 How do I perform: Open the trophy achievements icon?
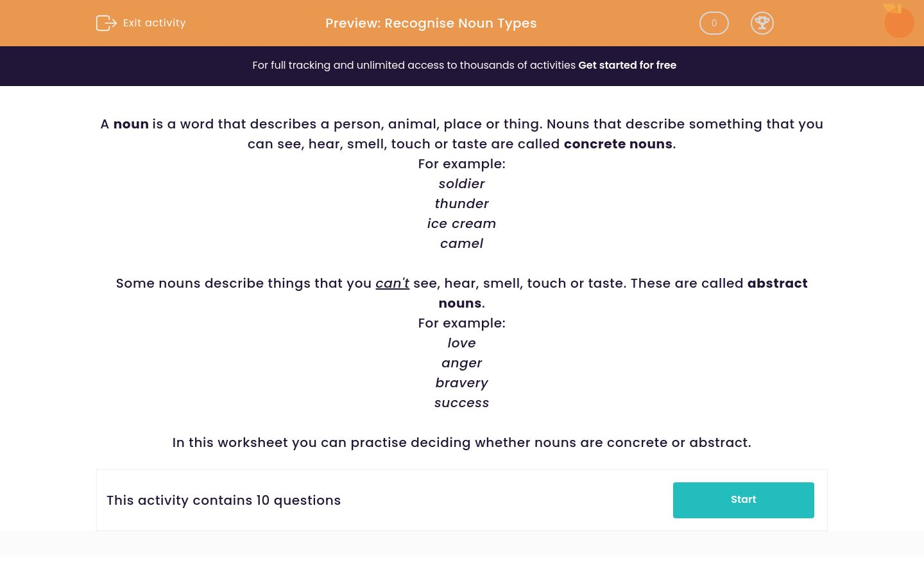click(762, 23)
